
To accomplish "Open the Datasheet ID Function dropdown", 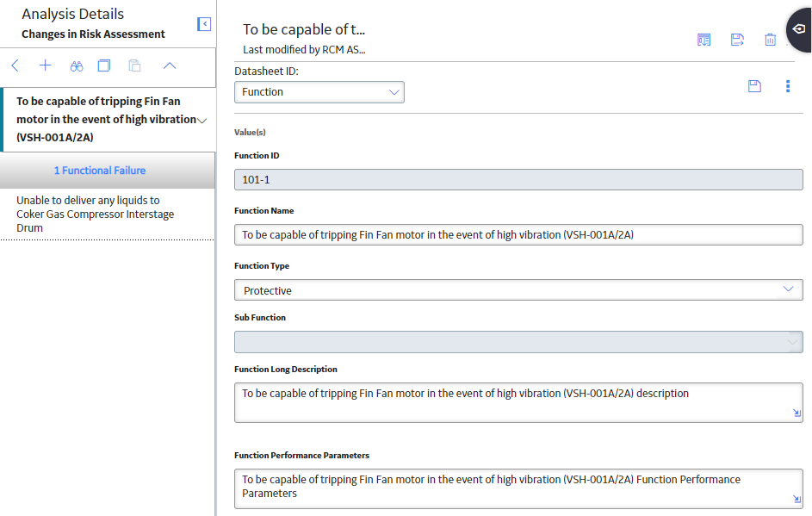I will 319,92.
